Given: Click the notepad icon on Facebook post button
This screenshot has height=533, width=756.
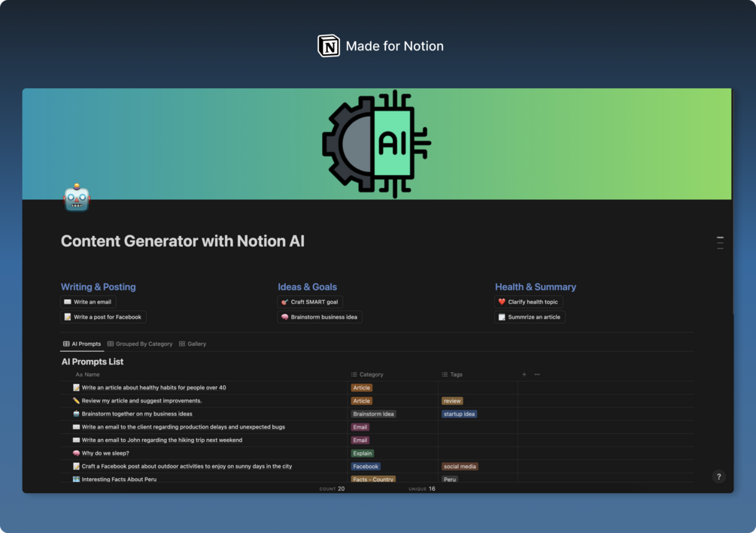Looking at the screenshot, I should pos(68,317).
